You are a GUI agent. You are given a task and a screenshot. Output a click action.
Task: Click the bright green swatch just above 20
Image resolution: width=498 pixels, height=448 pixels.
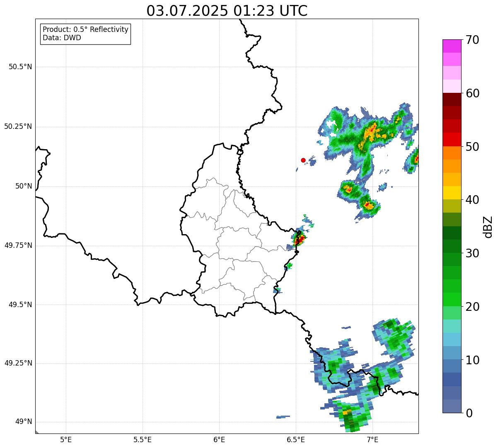coord(452,300)
